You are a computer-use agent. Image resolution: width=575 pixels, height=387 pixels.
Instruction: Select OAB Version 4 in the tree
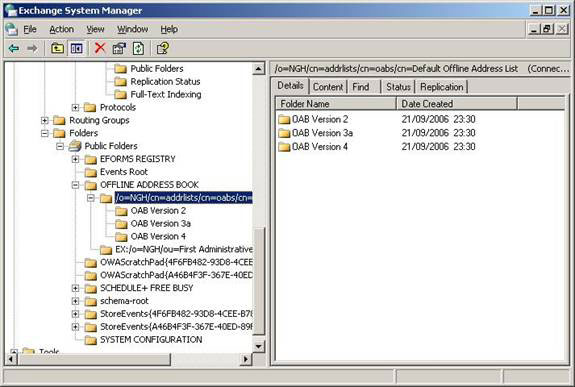[158, 237]
